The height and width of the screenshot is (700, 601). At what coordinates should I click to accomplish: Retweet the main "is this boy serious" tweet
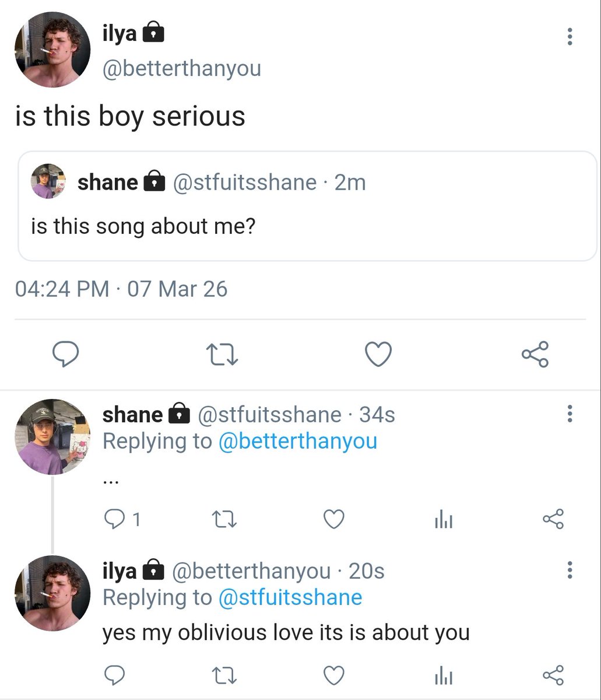222,355
